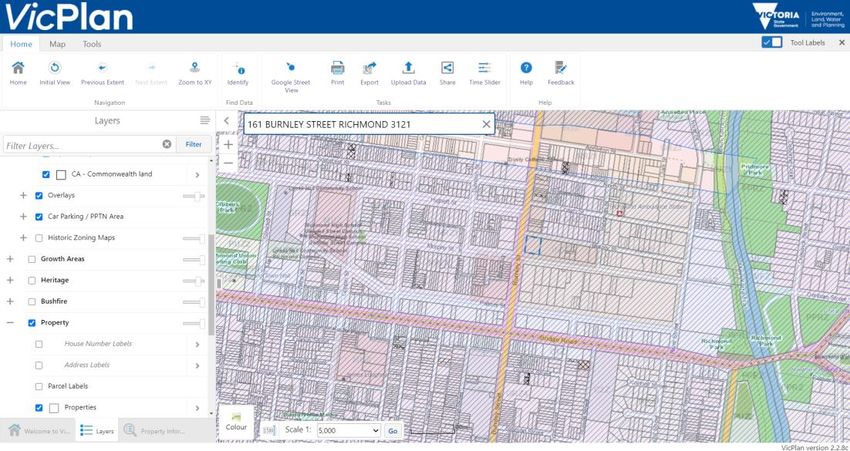Click the scale bar icon beside Scale
This screenshot has width=850, height=451.
269,430
